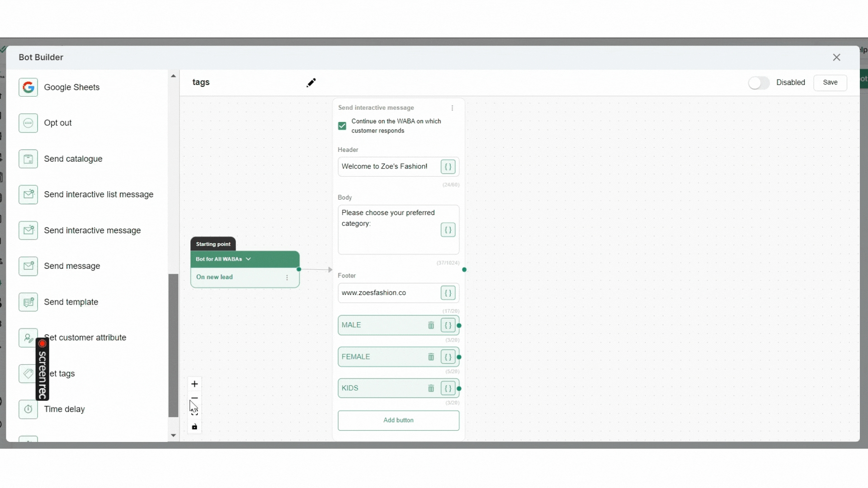Choose the Send template item
This screenshot has width=868, height=488.
pos(71,302)
